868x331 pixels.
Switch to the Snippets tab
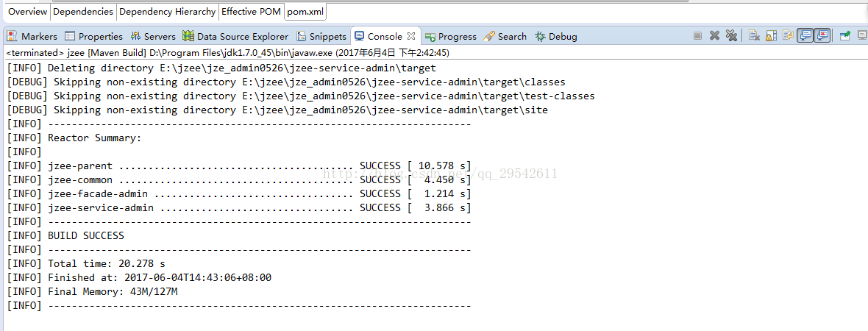321,37
